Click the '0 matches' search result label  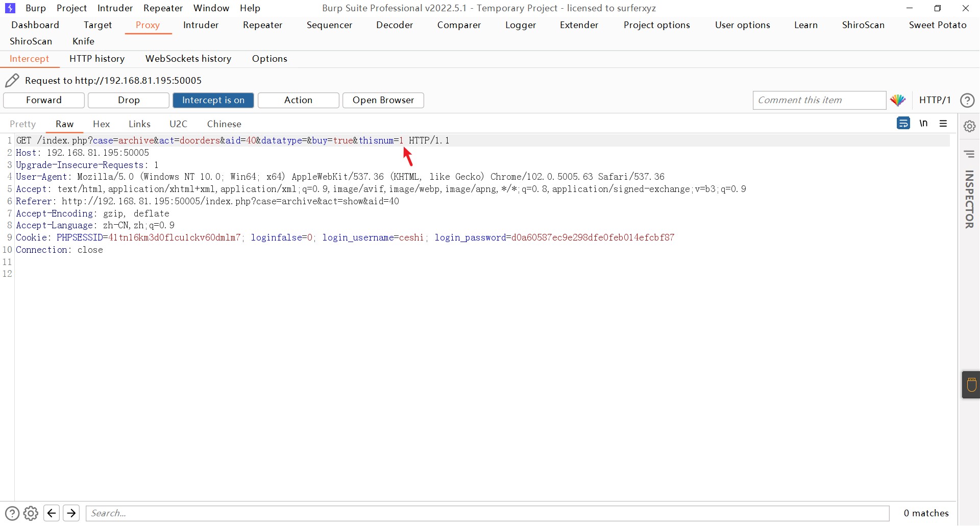[x=926, y=513]
